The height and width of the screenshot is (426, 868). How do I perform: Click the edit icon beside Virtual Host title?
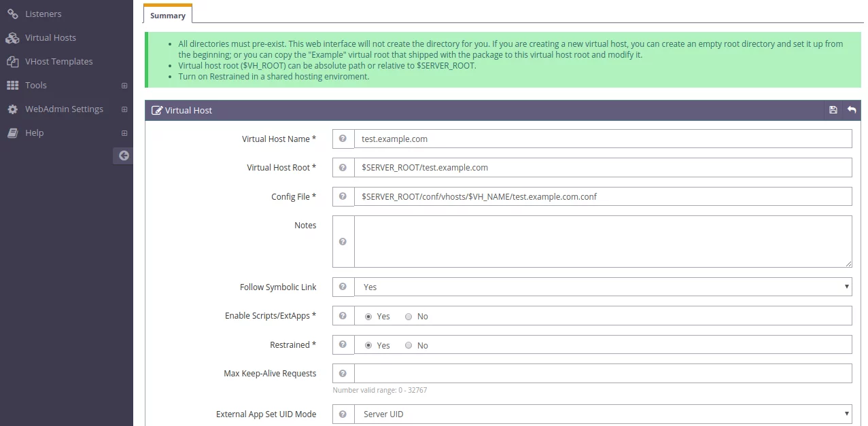tap(157, 110)
